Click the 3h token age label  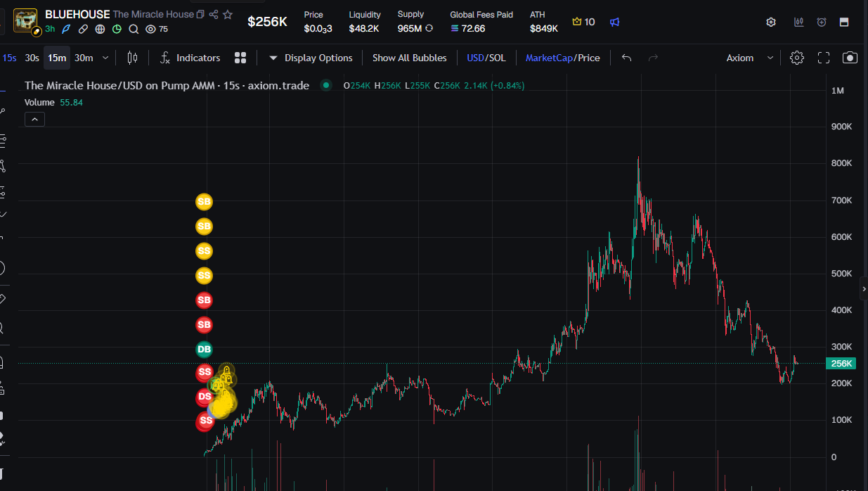[x=50, y=29]
